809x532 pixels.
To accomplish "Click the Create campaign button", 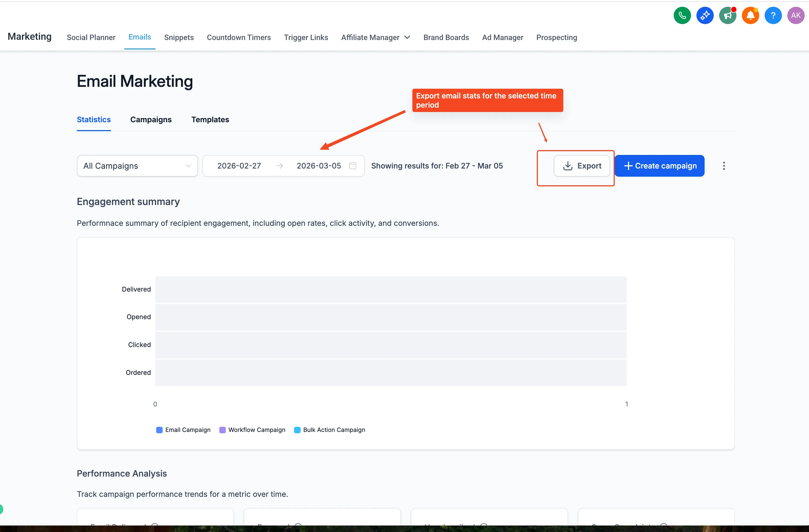I will point(659,166).
